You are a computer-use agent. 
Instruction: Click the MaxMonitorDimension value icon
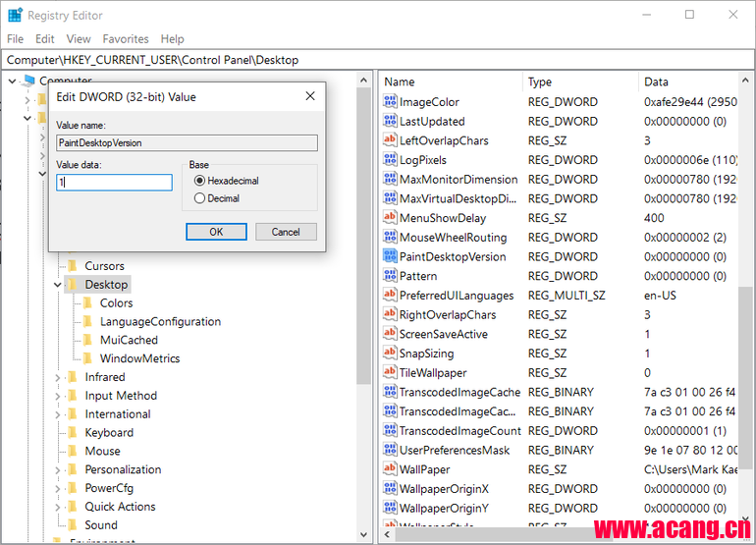[x=390, y=179]
